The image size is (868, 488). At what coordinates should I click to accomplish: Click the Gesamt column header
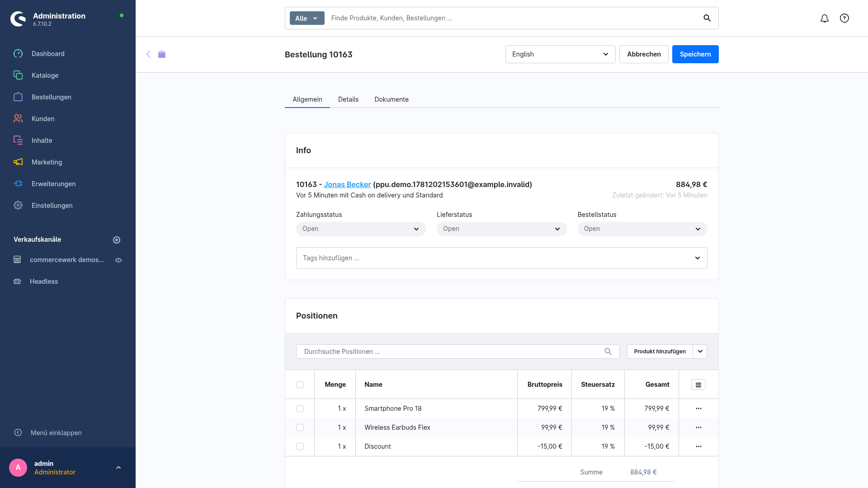tap(651, 385)
